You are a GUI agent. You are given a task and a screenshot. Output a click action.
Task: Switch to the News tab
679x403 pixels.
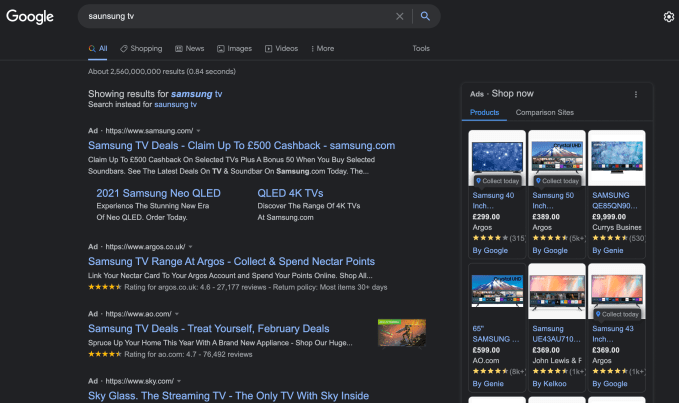[190, 48]
